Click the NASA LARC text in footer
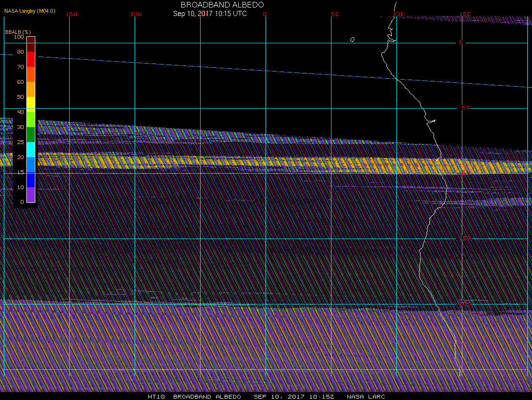The image size is (532, 400). coord(366,397)
